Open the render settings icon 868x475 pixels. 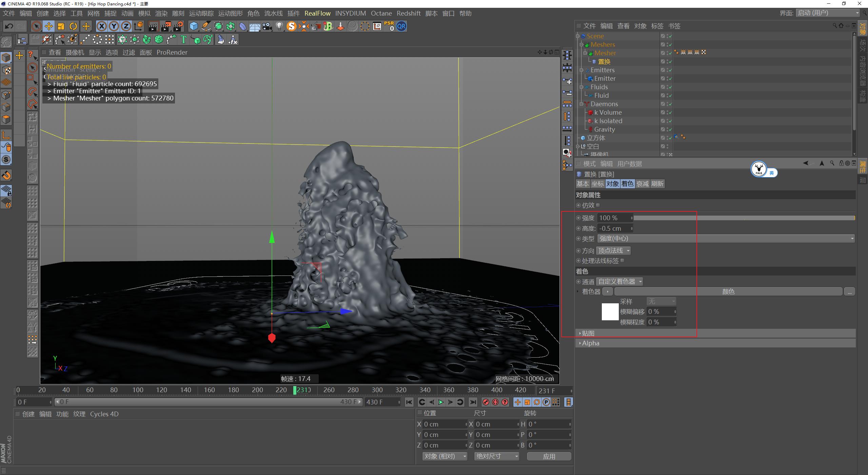point(179,26)
